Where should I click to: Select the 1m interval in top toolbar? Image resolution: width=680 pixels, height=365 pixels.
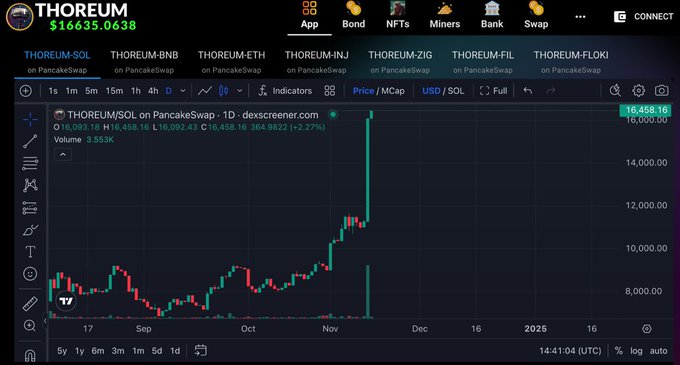pyautogui.click(x=72, y=91)
